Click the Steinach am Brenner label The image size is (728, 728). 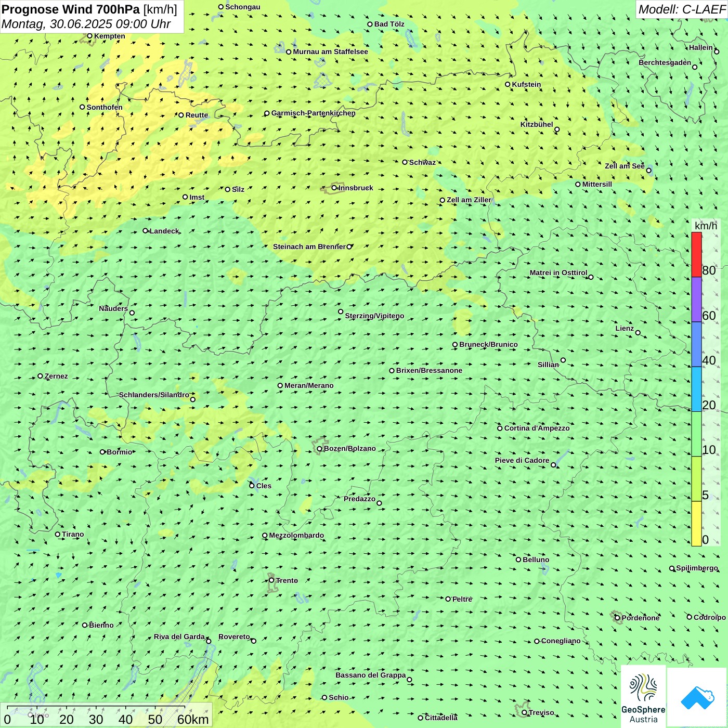click(x=309, y=246)
